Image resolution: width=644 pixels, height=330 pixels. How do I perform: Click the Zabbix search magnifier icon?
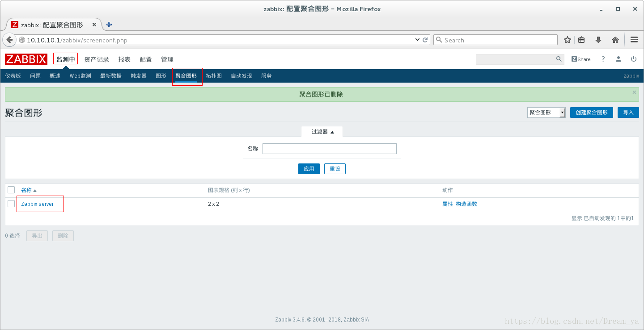tap(559, 59)
